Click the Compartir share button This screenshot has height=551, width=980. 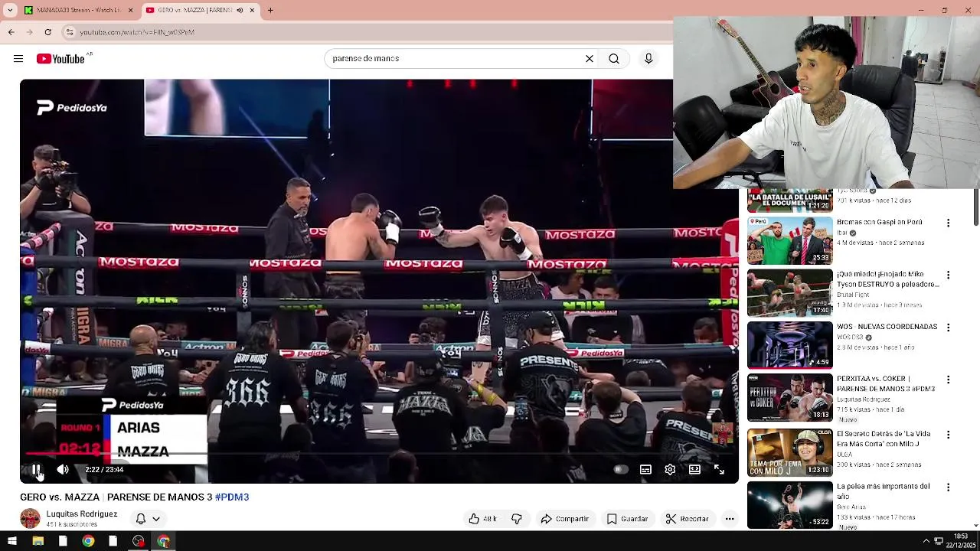564,519
